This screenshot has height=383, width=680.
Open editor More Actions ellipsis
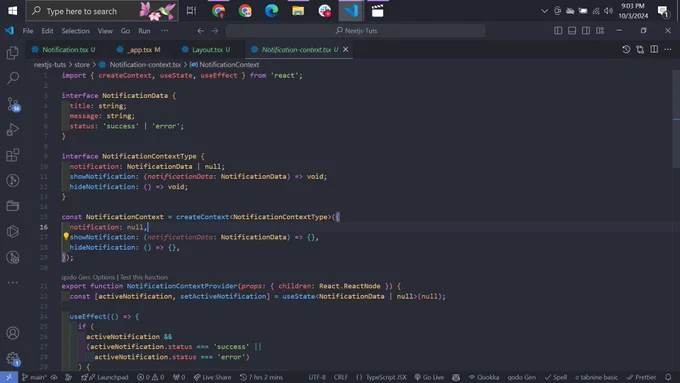[x=668, y=49]
